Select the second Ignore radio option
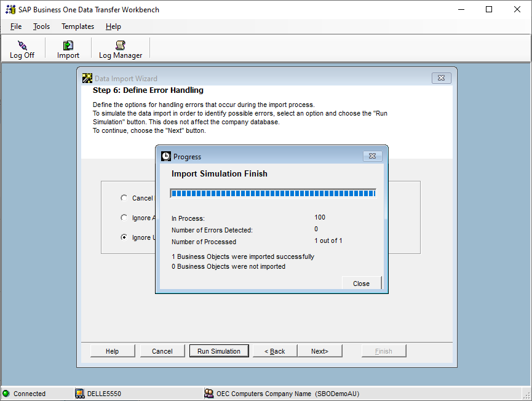Viewport: 532px width, 401px height. [x=124, y=218]
